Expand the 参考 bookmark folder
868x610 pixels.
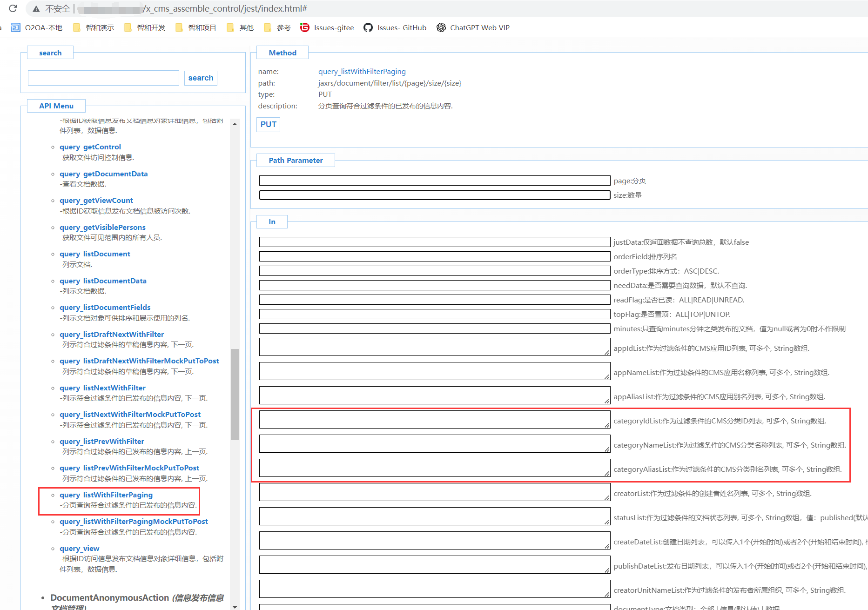point(277,27)
